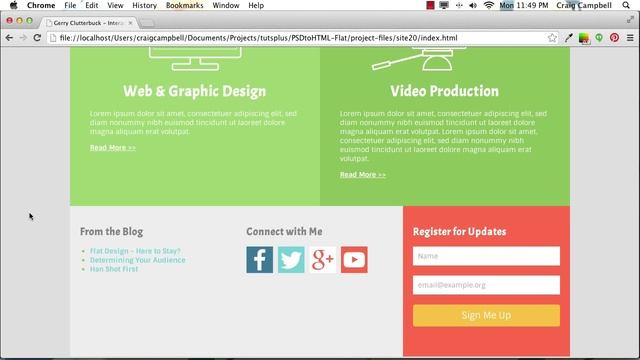This screenshot has width=640, height=360.
Task: Click the Web & Graphic Design heading
Action: pos(194,91)
